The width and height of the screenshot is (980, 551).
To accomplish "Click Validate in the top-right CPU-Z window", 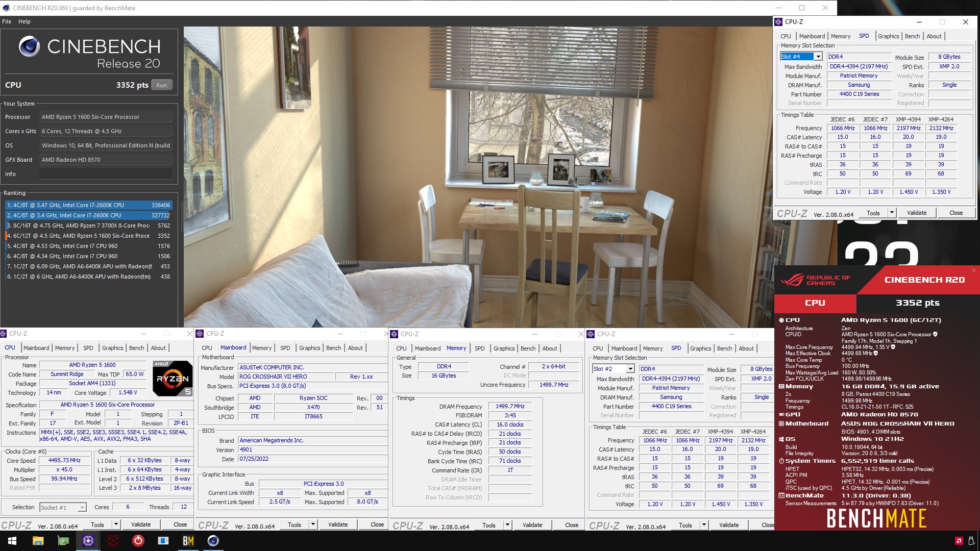I will [x=917, y=213].
